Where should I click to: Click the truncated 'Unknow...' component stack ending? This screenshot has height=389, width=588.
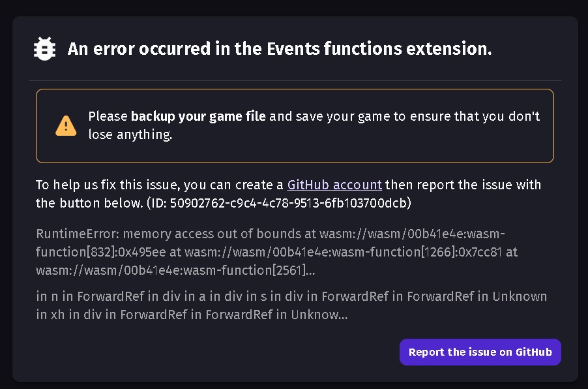[319, 315]
